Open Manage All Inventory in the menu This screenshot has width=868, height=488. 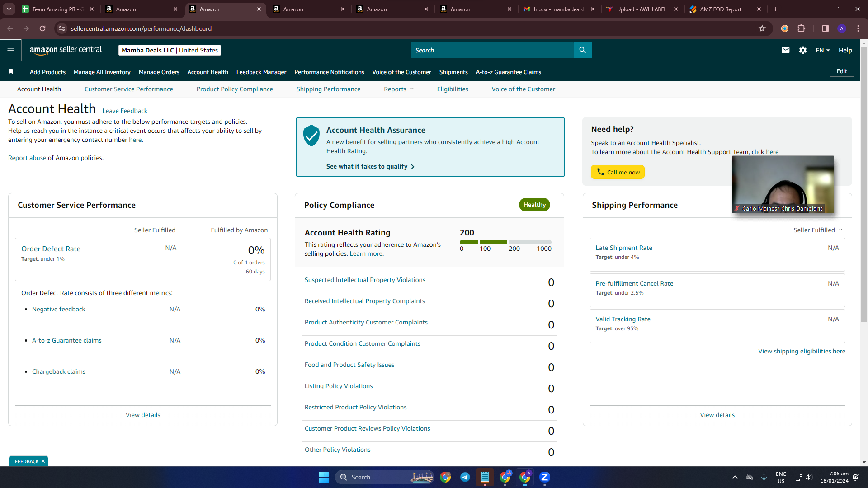point(102,72)
